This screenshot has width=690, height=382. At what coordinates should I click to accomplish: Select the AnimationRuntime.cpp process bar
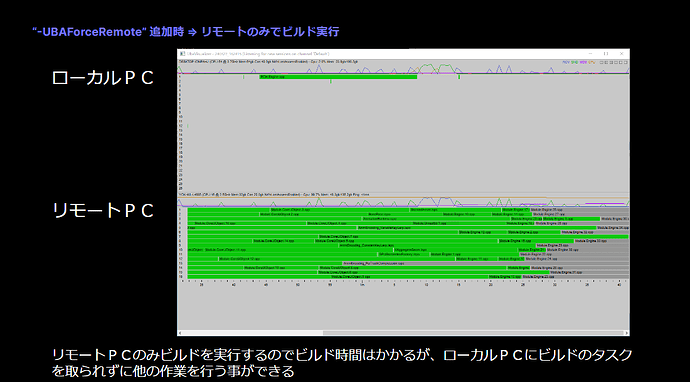(436, 219)
